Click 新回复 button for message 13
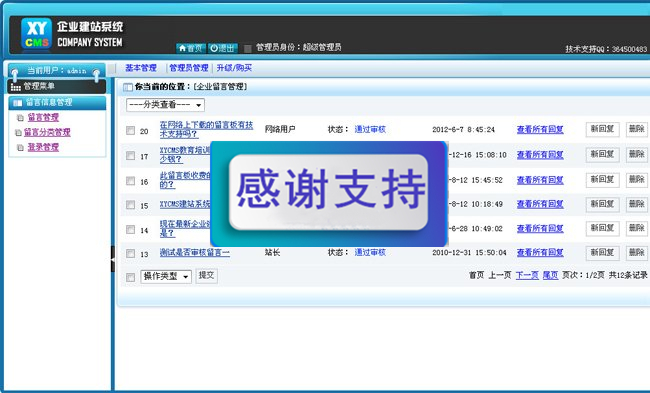Screen dimensions: 650x393 click(602, 253)
